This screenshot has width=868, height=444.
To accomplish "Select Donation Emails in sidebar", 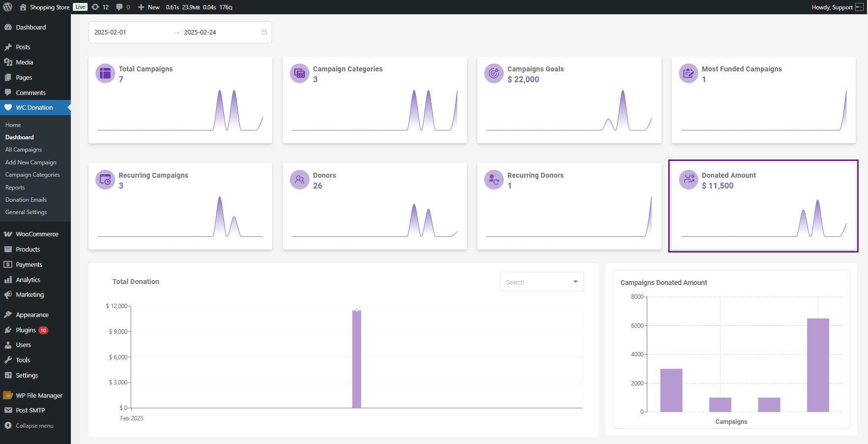I will pyautogui.click(x=26, y=200).
